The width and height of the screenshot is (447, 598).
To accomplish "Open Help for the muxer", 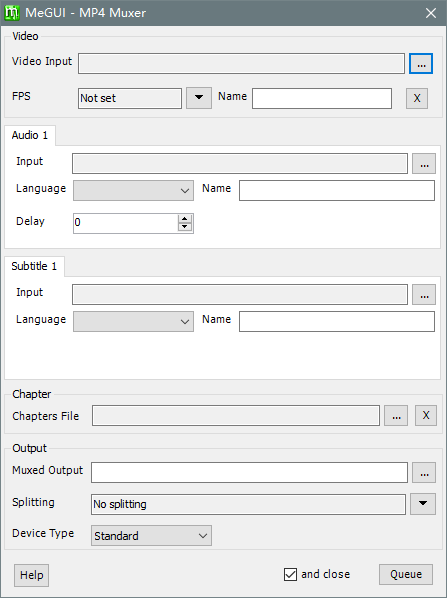I will point(31,575).
